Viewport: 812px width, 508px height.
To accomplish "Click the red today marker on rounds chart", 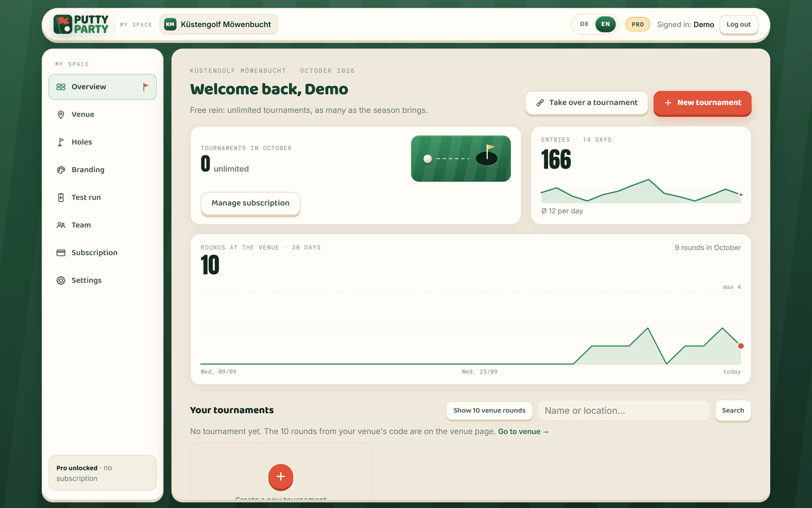I will coord(741,346).
